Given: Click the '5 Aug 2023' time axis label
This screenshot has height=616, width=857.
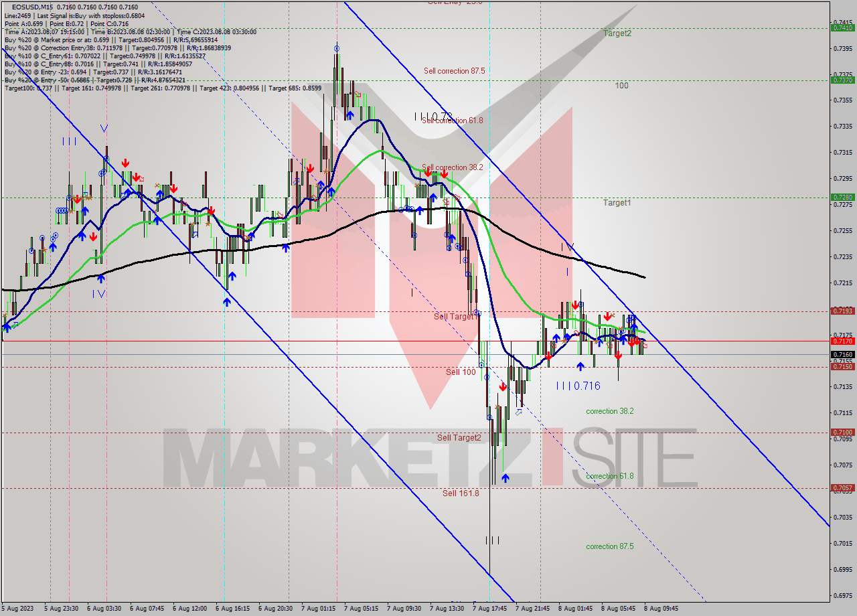Looking at the screenshot, I should point(17,609).
